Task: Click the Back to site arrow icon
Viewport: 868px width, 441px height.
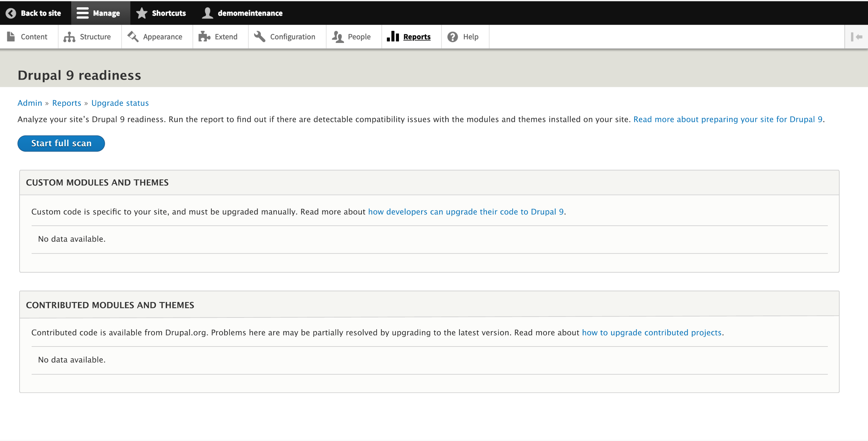Action: tap(11, 13)
